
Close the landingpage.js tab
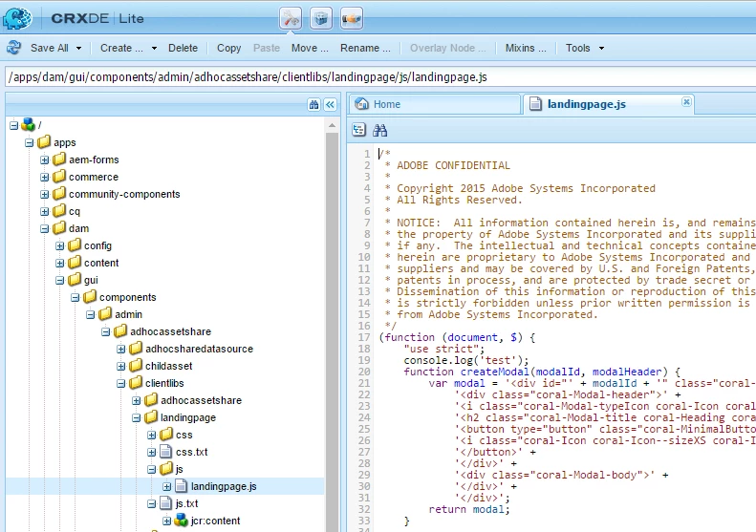tap(686, 101)
